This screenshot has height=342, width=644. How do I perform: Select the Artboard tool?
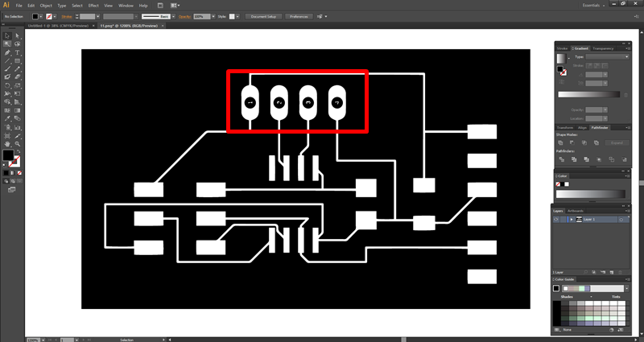[7, 136]
